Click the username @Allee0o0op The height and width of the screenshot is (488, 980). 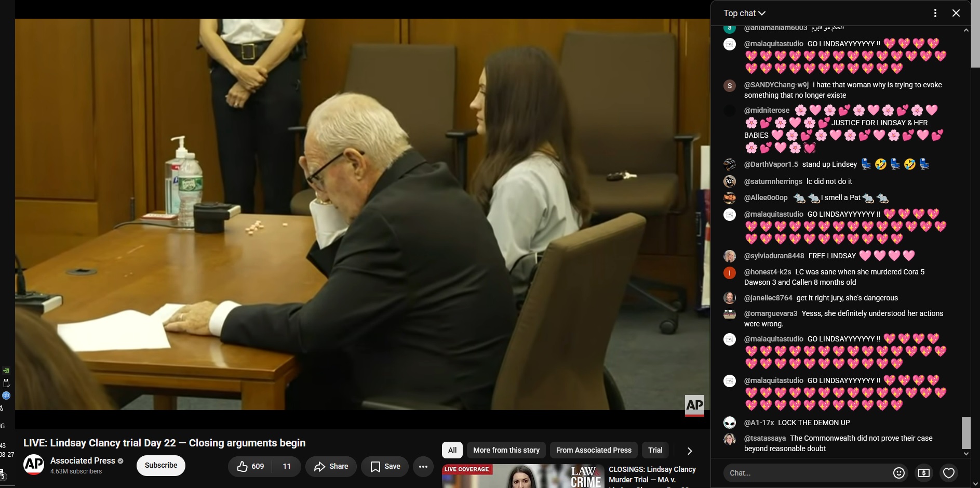pyautogui.click(x=766, y=197)
